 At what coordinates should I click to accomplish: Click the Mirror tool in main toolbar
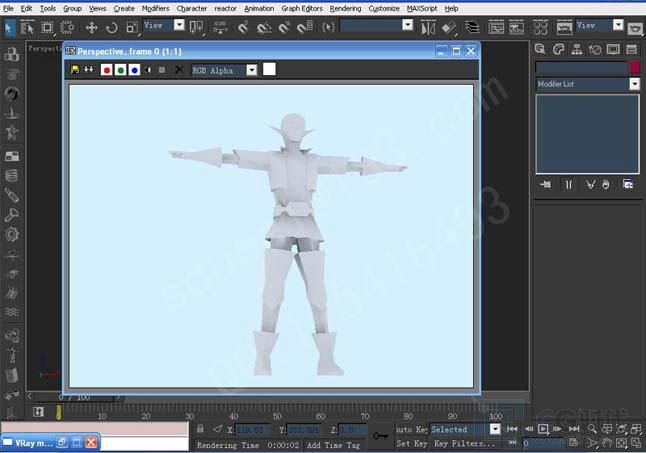click(x=428, y=28)
